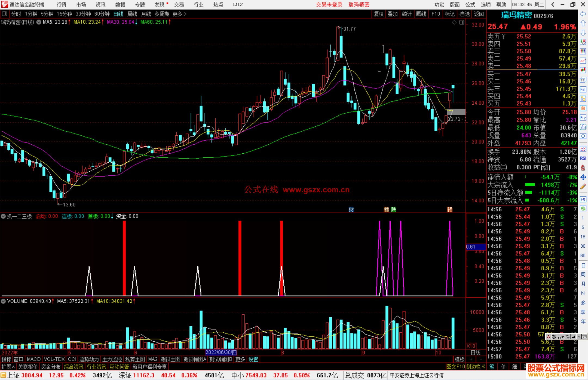Click the 统计 button
The height and width of the screenshot is (380, 588).
[x=407, y=14]
